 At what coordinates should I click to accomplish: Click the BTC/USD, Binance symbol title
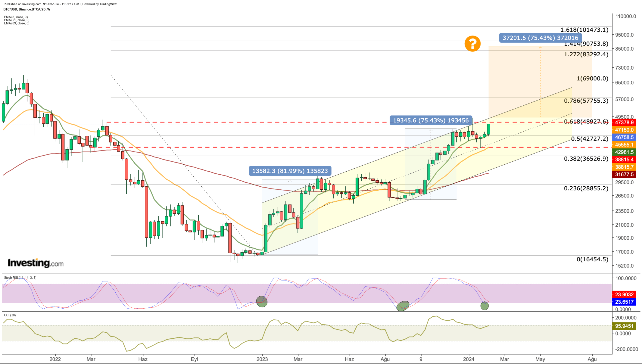(x=27, y=9)
